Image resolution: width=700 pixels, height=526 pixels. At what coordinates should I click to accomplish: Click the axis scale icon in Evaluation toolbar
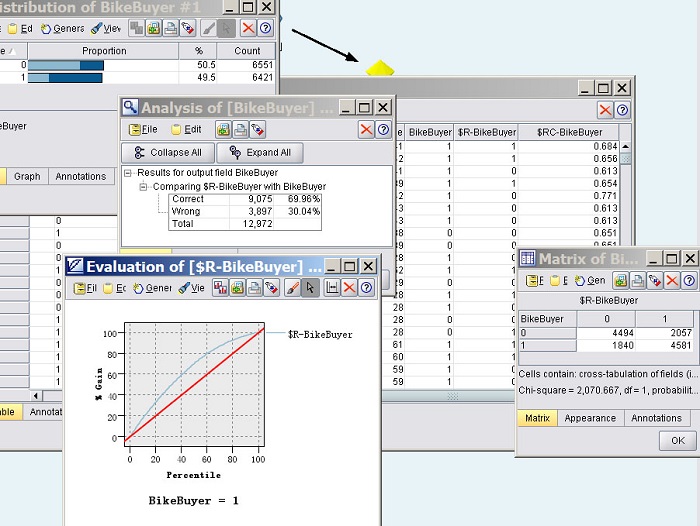[x=332, y=288]
